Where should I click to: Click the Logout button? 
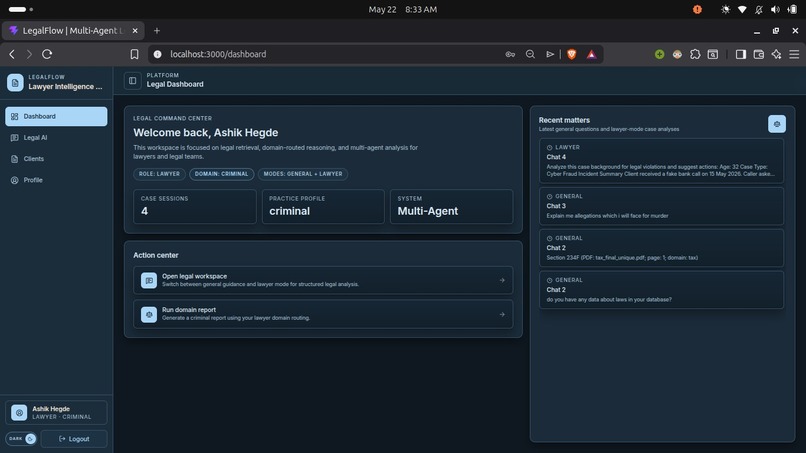pyautogui.click(x=74, y=439)
